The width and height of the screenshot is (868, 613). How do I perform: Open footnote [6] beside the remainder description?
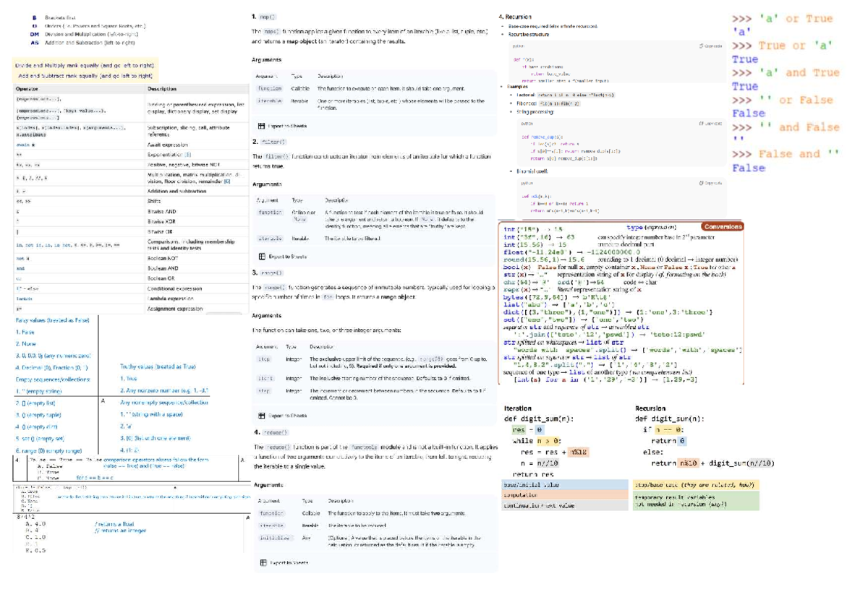[226, 181]
